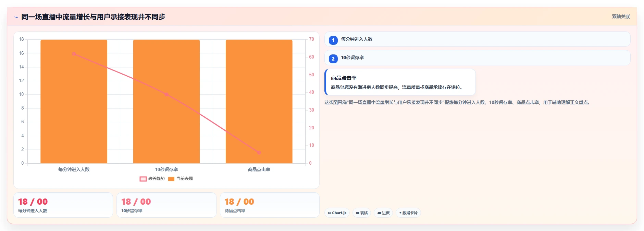Click the title icon beside the heading
The image size is (644, 231).
(16, 17)
